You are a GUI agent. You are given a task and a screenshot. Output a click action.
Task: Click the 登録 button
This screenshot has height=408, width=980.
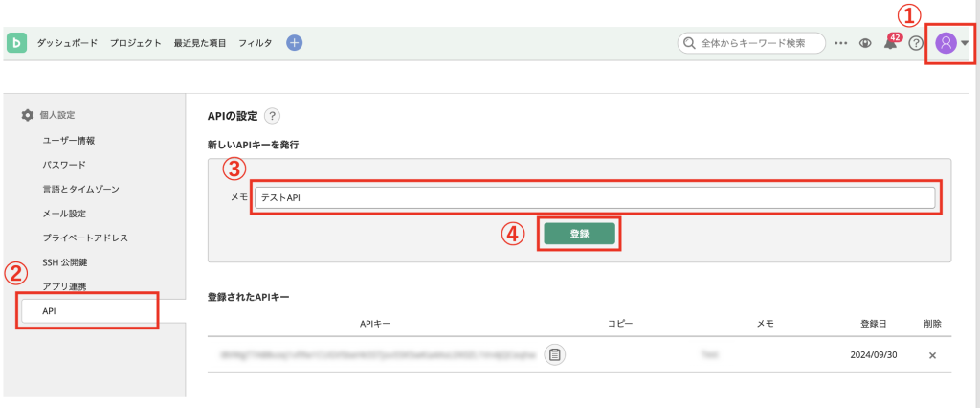[x=579, y=234]
